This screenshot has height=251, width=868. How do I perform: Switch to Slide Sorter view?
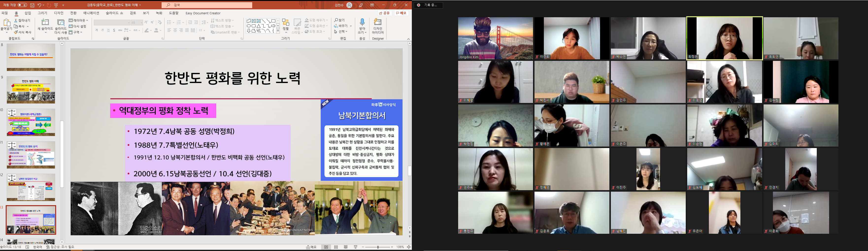[x=336, y=247]
